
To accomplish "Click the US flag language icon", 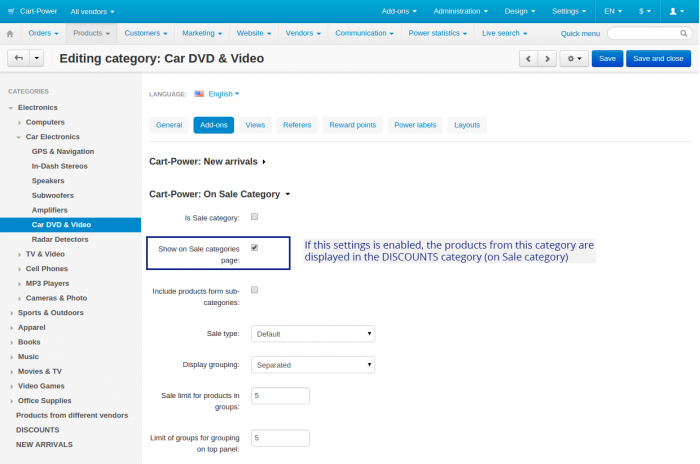I will [x=199, y=94].
